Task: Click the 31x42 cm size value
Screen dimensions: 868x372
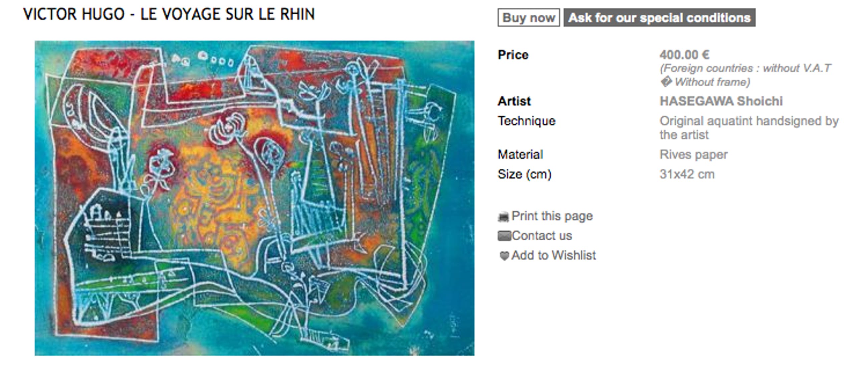Action: click(687, 174)
